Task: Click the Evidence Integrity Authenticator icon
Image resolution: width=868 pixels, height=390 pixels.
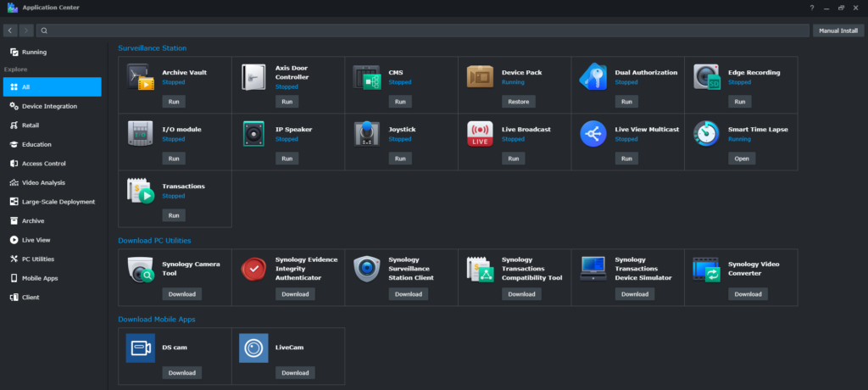Action: click(253, 270)
